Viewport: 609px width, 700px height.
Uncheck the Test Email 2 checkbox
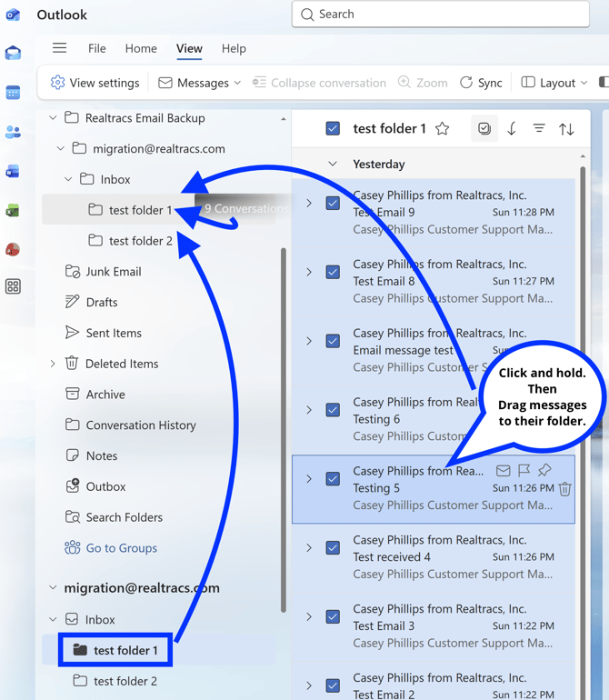(333, 685)
